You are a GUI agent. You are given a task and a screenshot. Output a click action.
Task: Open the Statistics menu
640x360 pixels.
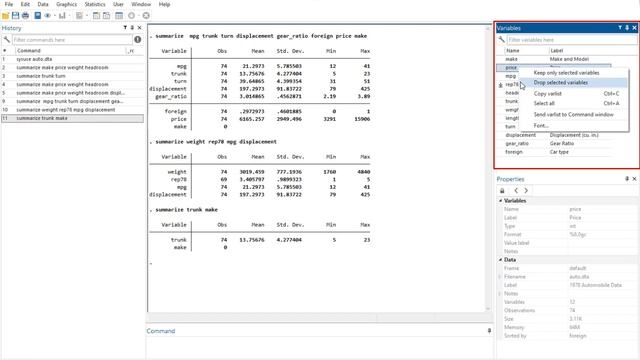[x=95, y=4]
